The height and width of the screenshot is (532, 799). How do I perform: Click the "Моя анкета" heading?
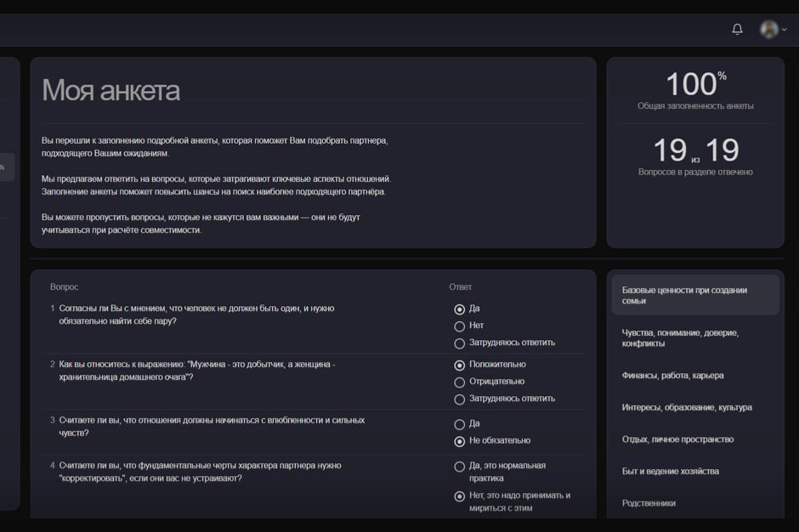coord(110,90)
